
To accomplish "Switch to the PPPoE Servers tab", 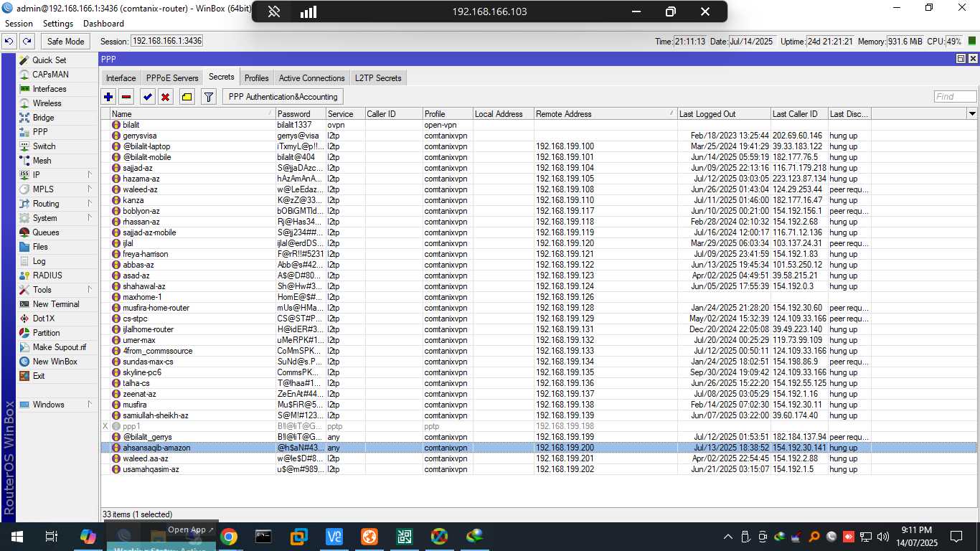I will [x=172, y=78].
